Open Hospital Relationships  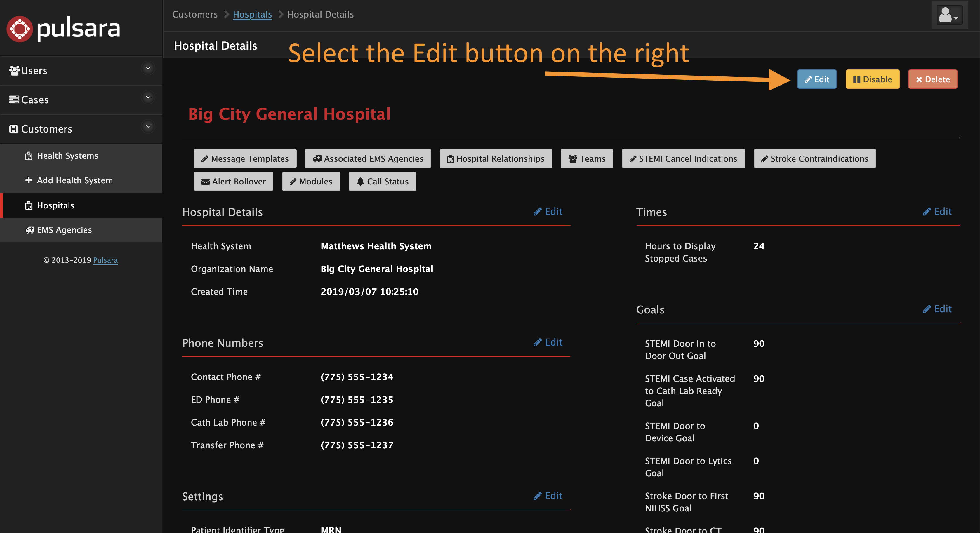[x=496, y=158]
